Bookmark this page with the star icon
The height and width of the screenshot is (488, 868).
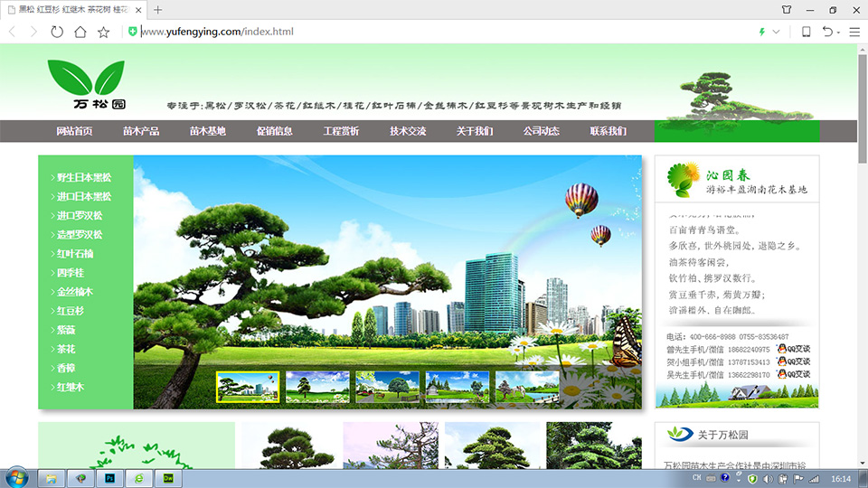pyautogui.click(x=104, y=32)
